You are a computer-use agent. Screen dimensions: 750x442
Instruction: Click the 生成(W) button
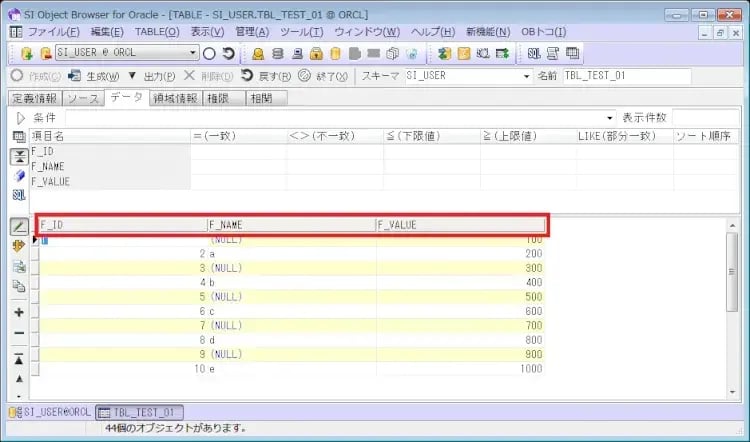(x=95, y=76)
